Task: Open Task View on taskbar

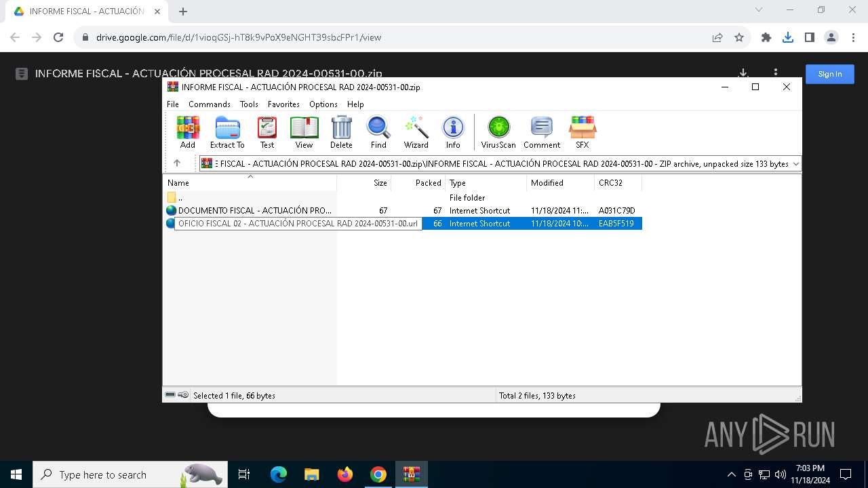Action: pyautogui.click(x=244, y=474)
